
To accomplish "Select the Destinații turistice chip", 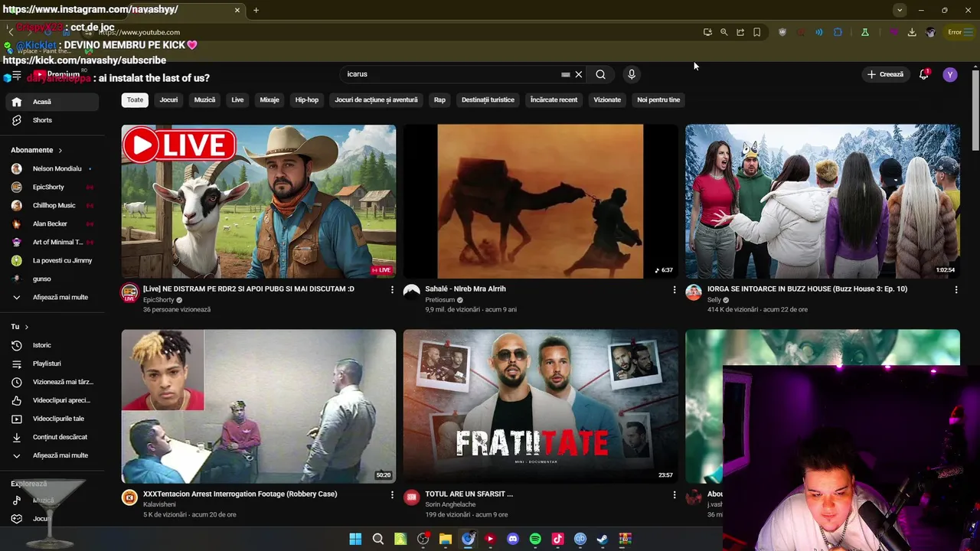I will (488, 99).
